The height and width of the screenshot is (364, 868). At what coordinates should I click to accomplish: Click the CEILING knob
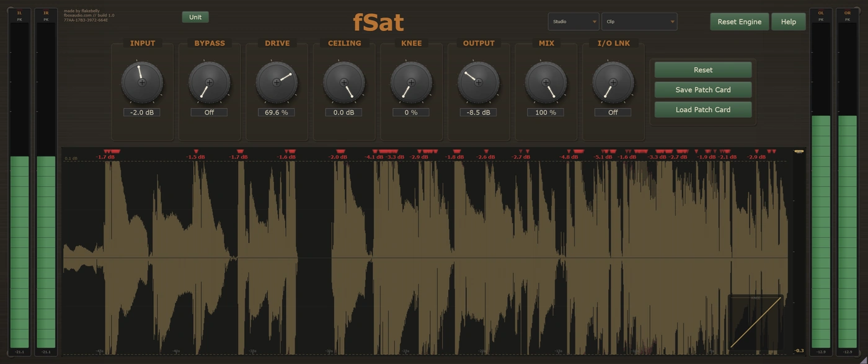344,82
